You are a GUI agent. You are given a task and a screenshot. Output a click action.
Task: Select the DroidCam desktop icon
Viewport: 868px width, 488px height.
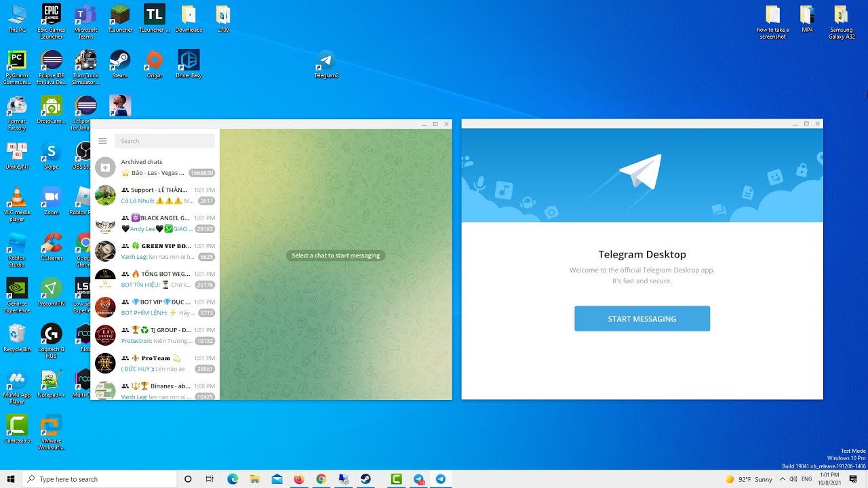point(52,110)
